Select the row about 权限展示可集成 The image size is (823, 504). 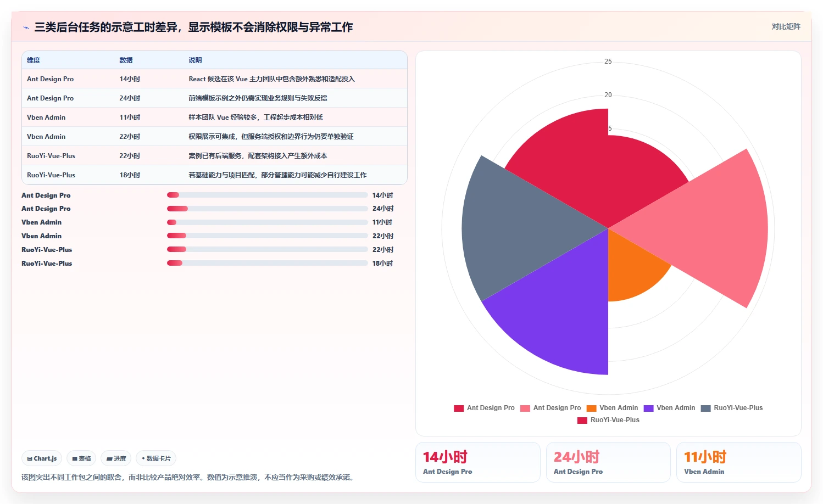tap(214, 137)
